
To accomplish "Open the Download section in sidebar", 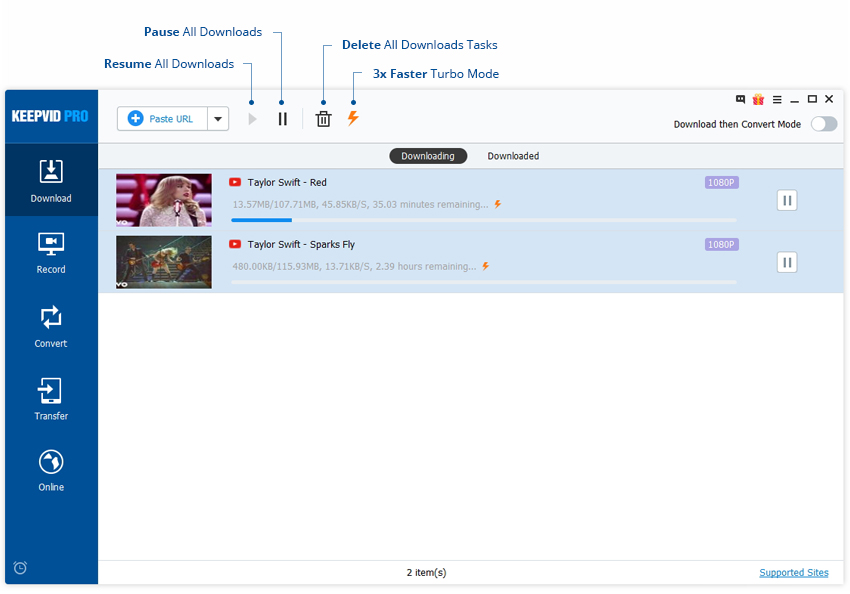I will point(51,180).
